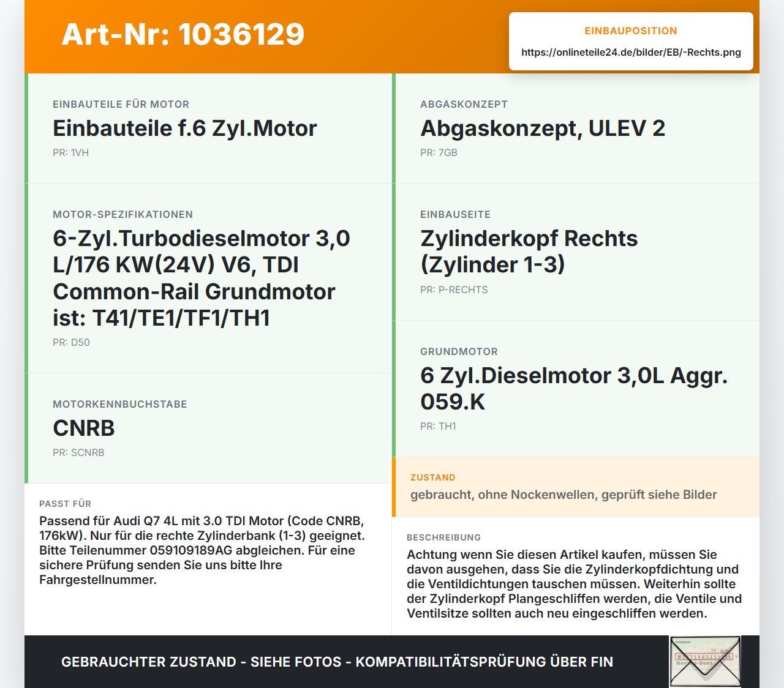Select the 'Art-Nr: 1036129' header title
Viewport: 784px width, 688px height.
pos(183,34)
